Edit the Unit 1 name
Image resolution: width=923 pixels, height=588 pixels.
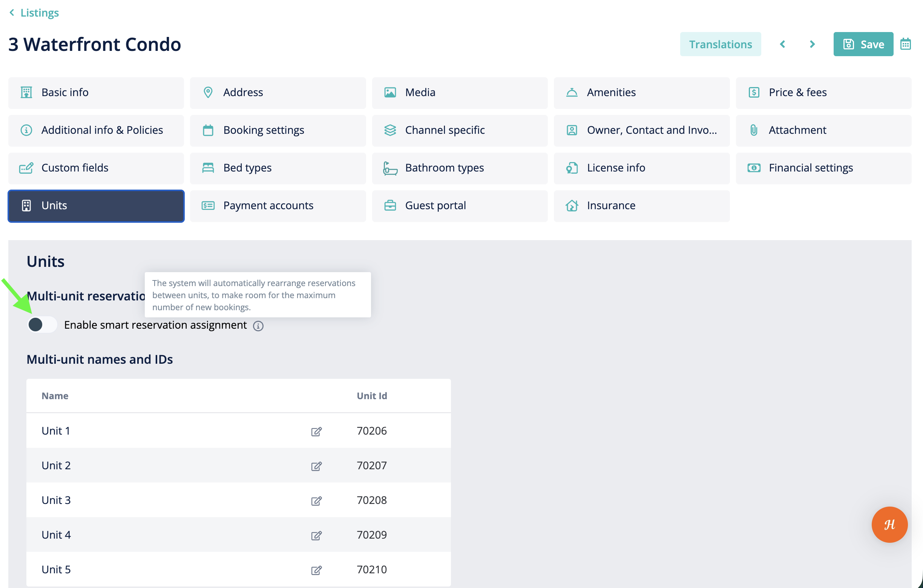pyautogui.click(x=316, y=431)
